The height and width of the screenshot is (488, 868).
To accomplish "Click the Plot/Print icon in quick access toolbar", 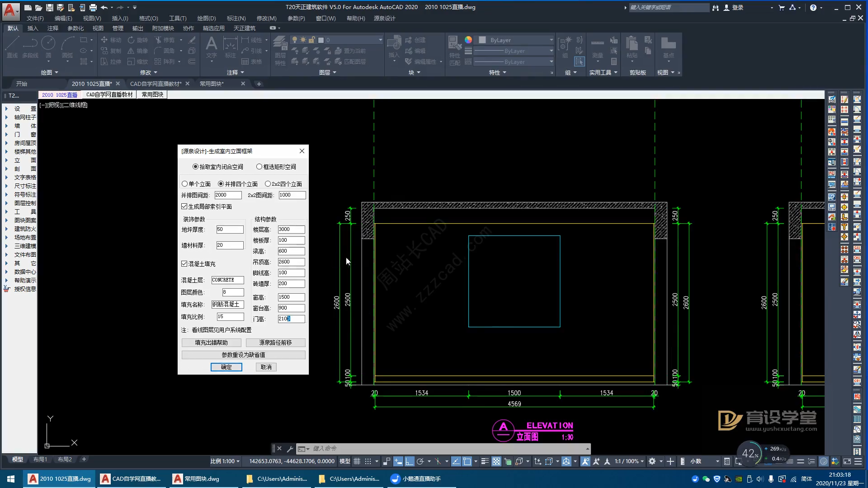I will tap(93, 7).
